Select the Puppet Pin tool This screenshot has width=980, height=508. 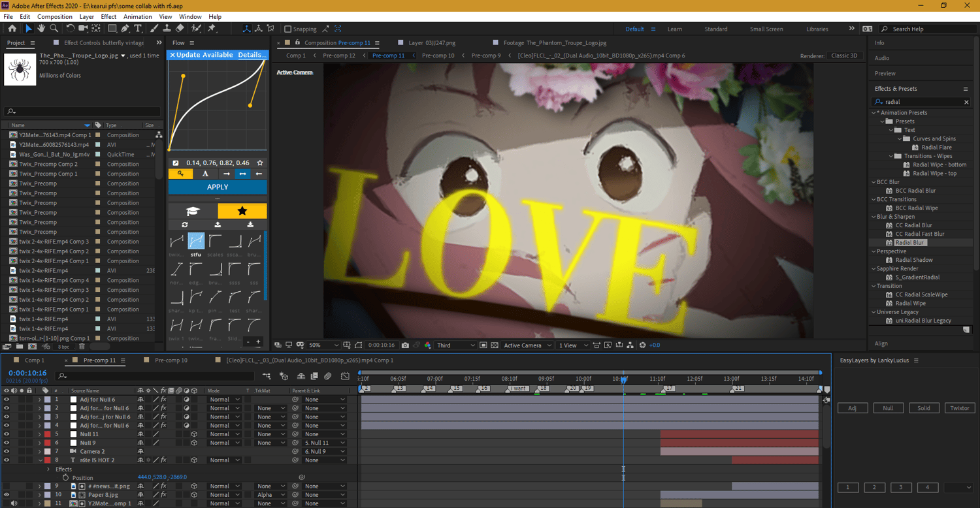212,29
